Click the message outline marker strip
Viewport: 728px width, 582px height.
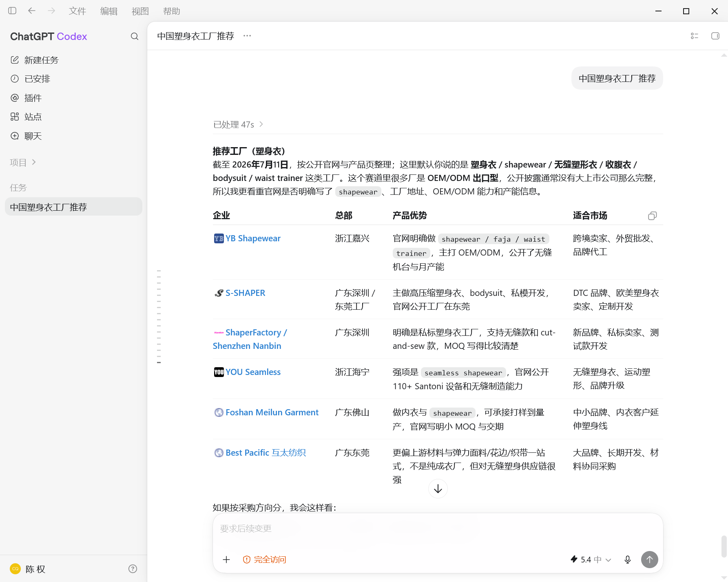[x=159, y=316]
